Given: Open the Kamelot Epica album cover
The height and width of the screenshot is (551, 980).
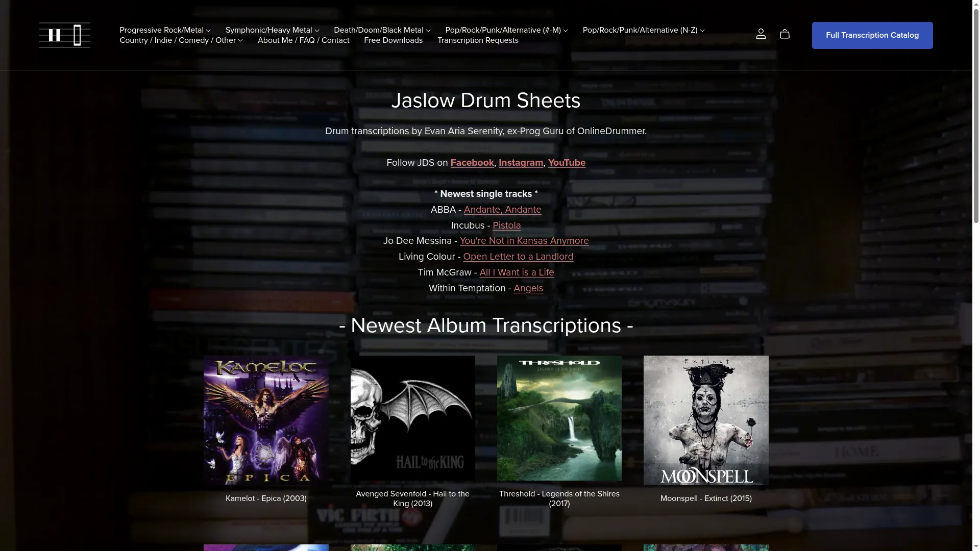Looking at the screenshot, I should [266, 420].
